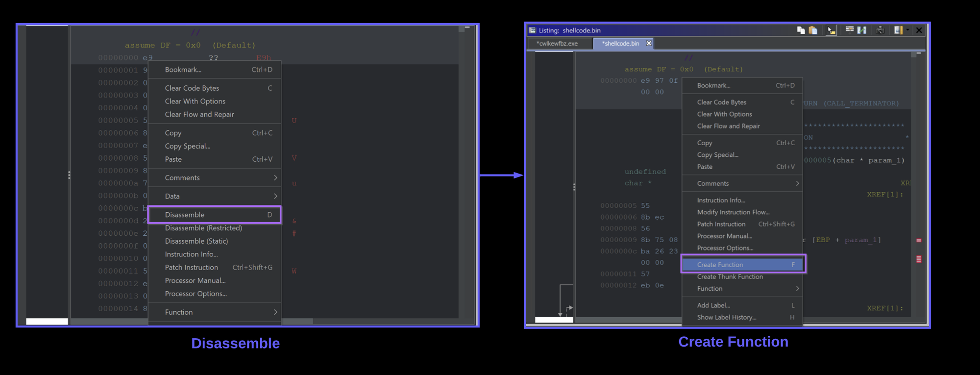
Task: Open the dropdown arrow beside margin icon
Action: point(907,30)
